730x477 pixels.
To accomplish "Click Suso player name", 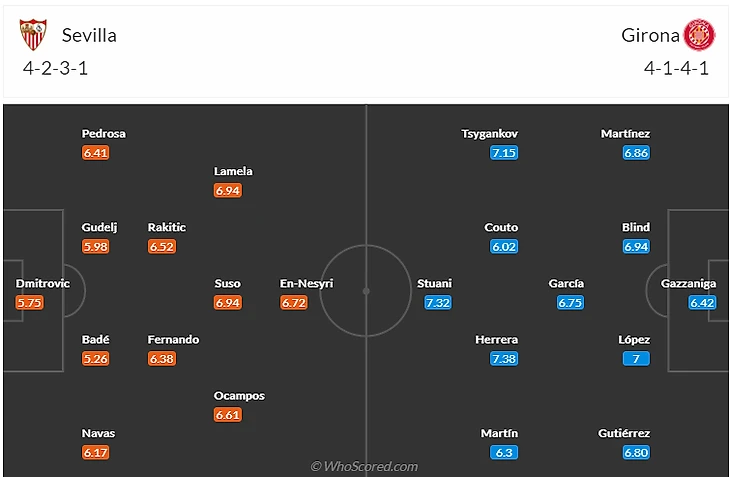I will [227, 283].
